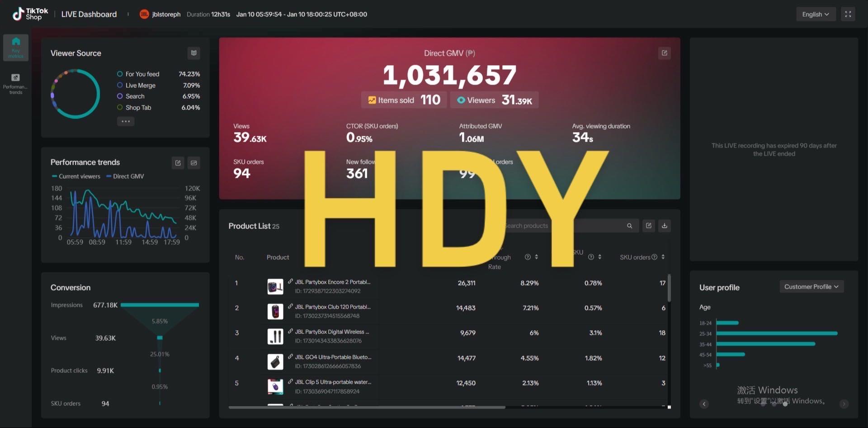
Task: Open Viewer Source guide book icon
Action: (193, 53)
